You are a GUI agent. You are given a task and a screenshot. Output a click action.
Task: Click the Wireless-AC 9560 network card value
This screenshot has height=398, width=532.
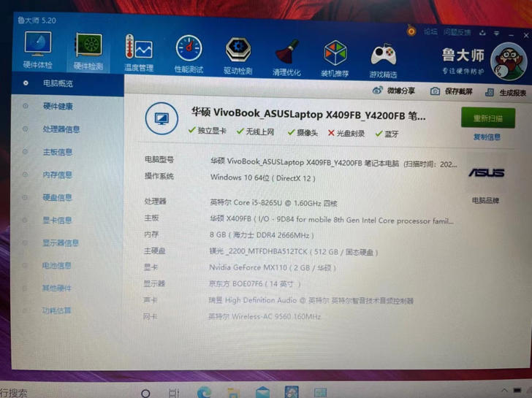pyautogui.click(x=265, y=317)
